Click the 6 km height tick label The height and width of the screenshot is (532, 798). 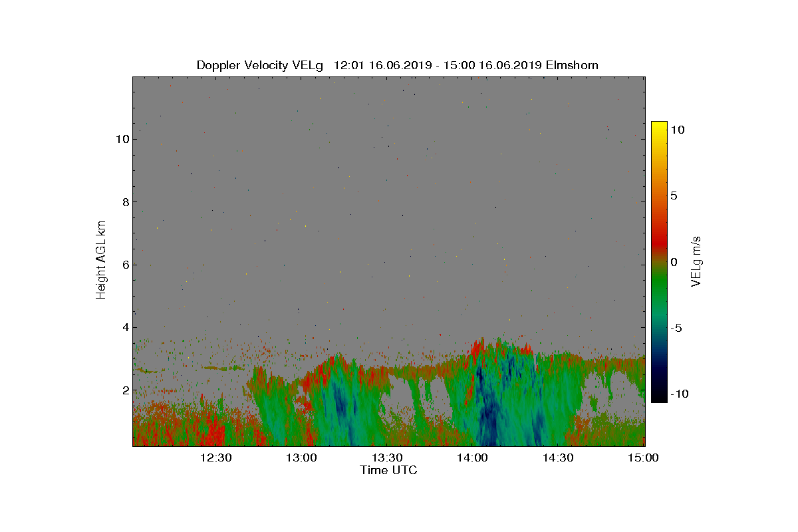[125, 265]
